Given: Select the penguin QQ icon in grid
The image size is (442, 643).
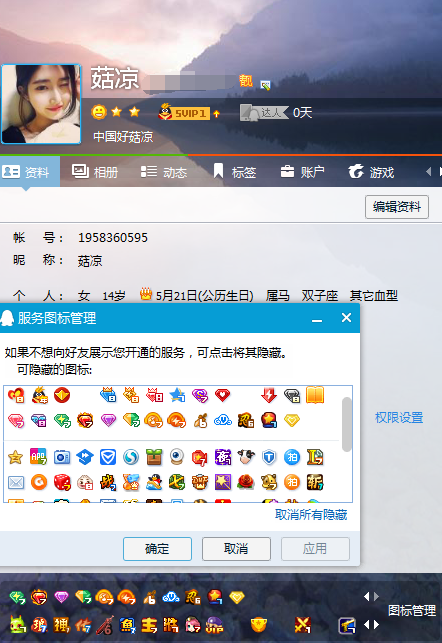Looking at the screenshot, I should point(154,482).
